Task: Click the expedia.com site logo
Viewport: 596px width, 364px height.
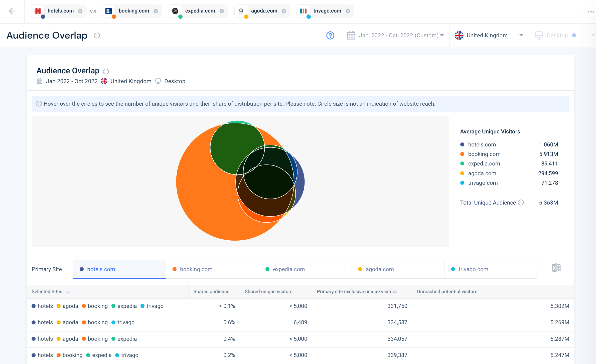Action: coord(175,11)
